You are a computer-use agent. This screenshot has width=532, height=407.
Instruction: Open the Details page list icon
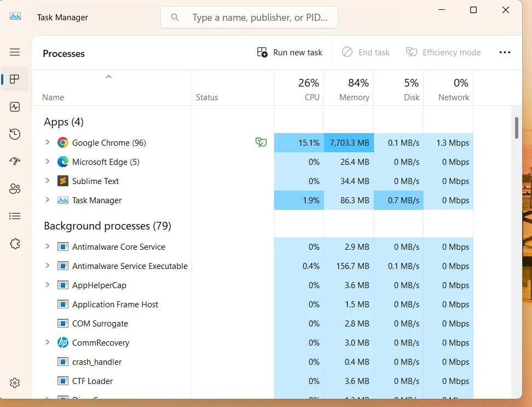(15, 216)
